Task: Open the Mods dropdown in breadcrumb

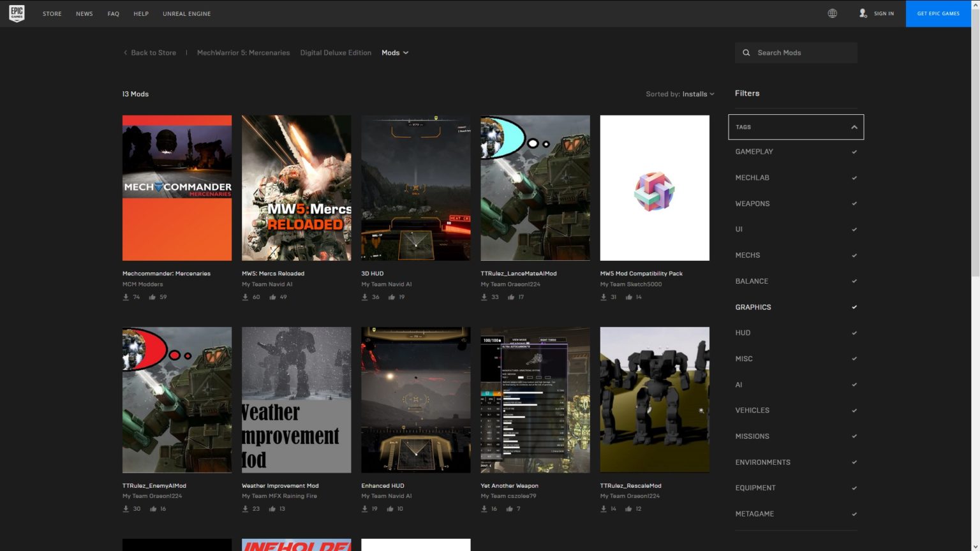Action: pyautogui.click(x=395, y=53)
